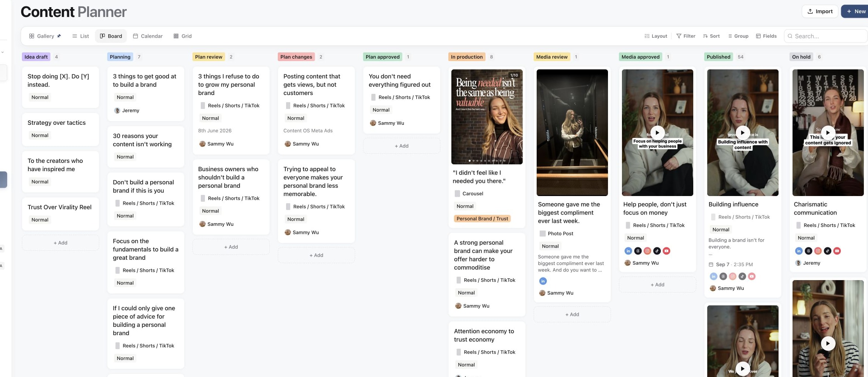Open Sort options
This screenshot has width=868, height=377.
(711, 36)
